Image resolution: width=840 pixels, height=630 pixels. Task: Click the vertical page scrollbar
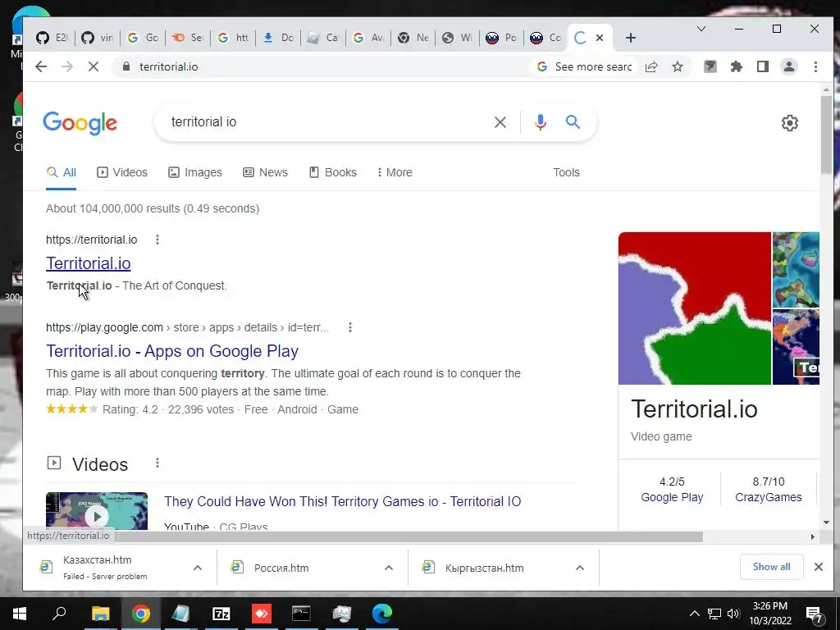point(826,134)
